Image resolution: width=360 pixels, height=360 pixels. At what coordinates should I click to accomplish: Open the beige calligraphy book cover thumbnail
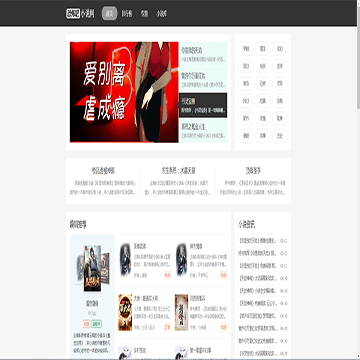point(181,312)
